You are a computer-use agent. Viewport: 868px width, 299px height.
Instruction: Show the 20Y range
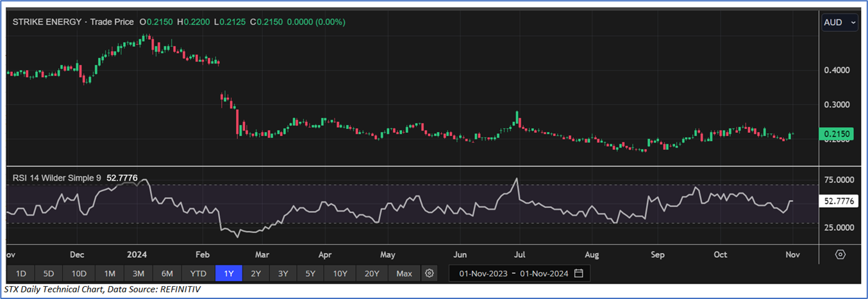click(x=372, y=273)
